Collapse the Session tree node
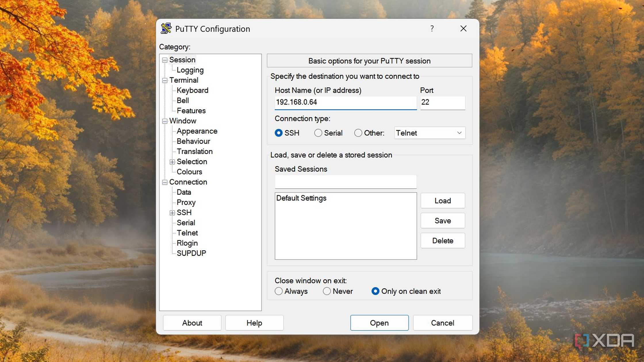Viewport: 644px width, 362px height. click(165, 60)
